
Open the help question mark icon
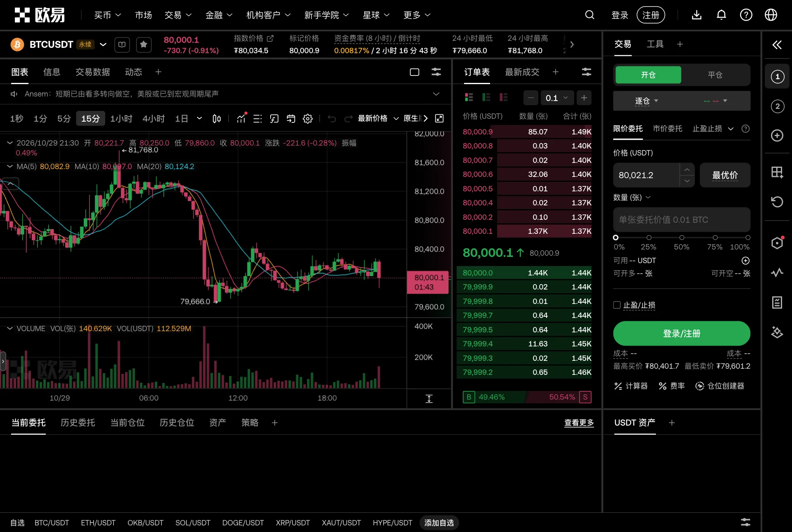tap(746, 15)
